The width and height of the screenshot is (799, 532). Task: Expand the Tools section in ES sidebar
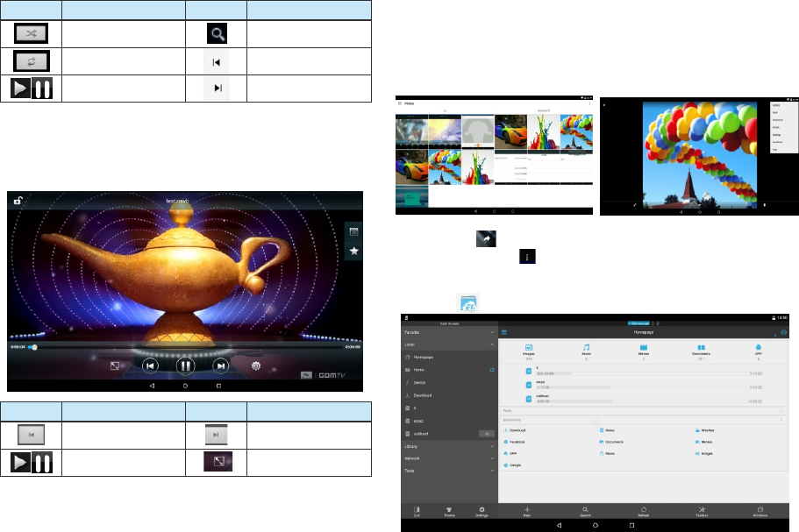click(x=449, y=471)
